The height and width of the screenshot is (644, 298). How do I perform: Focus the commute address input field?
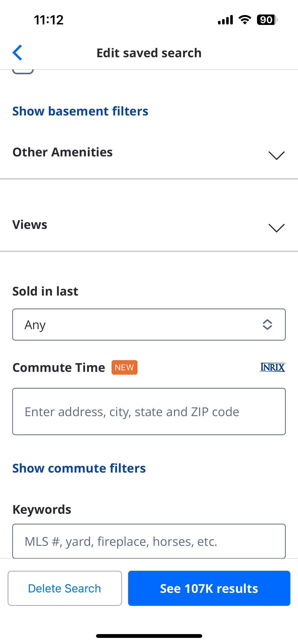tap(149, 412)
